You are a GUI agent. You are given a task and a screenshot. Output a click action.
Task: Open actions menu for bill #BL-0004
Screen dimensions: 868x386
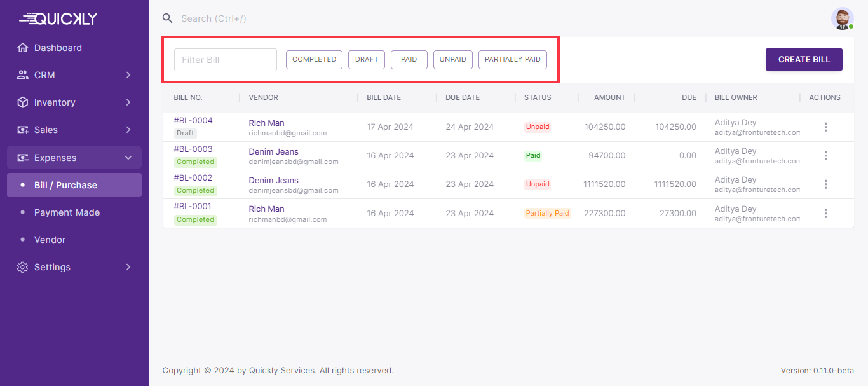tap(825, 127)
